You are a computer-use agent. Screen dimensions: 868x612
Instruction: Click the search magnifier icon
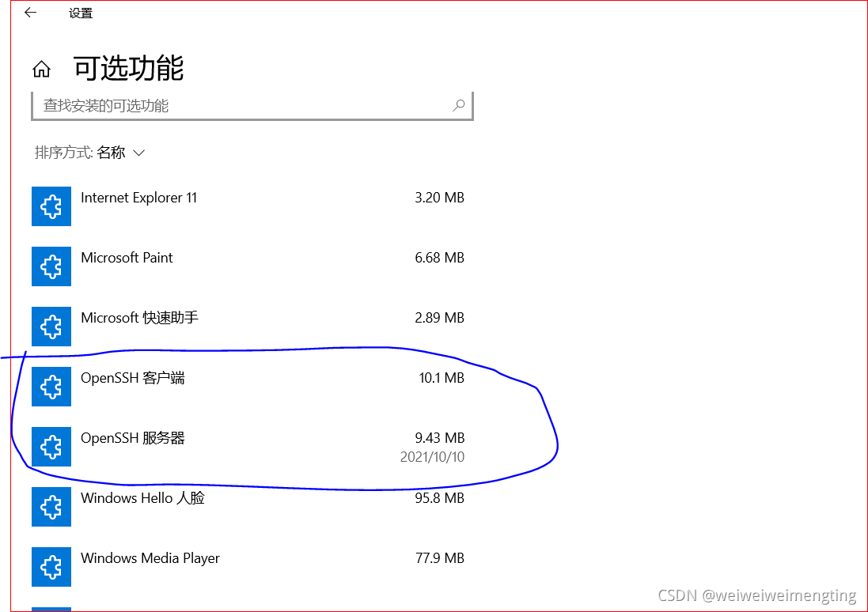(x=458, y=105)
